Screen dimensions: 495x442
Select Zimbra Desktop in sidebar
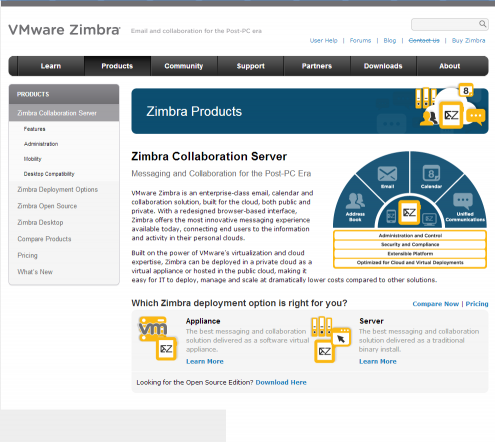pos(40,222)
